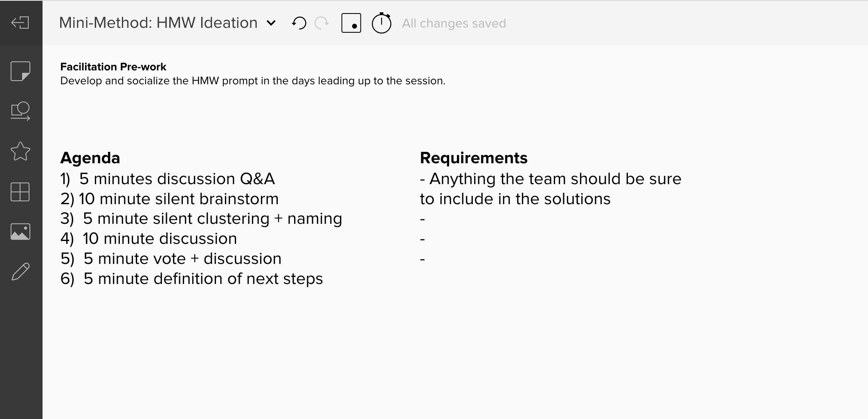This screenshot has height=419, width=868.
Task: Open the image insert tool
Action: pyautogui.click(x=20, y=232)
